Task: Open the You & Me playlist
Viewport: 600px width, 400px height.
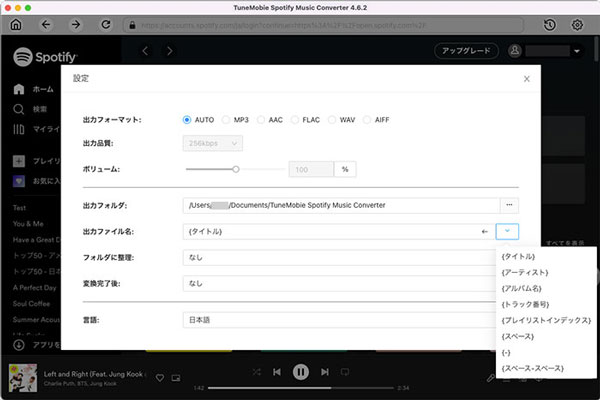Action: [28, 224]
